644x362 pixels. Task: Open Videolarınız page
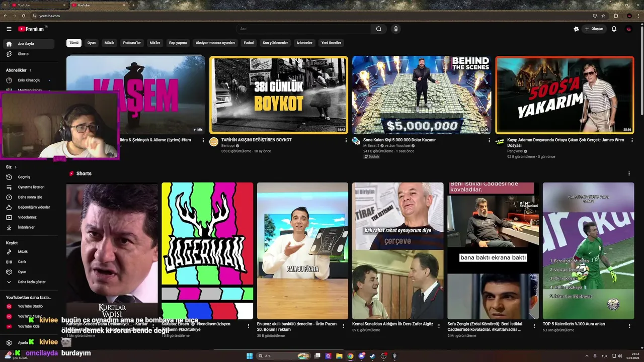point(29,217)
